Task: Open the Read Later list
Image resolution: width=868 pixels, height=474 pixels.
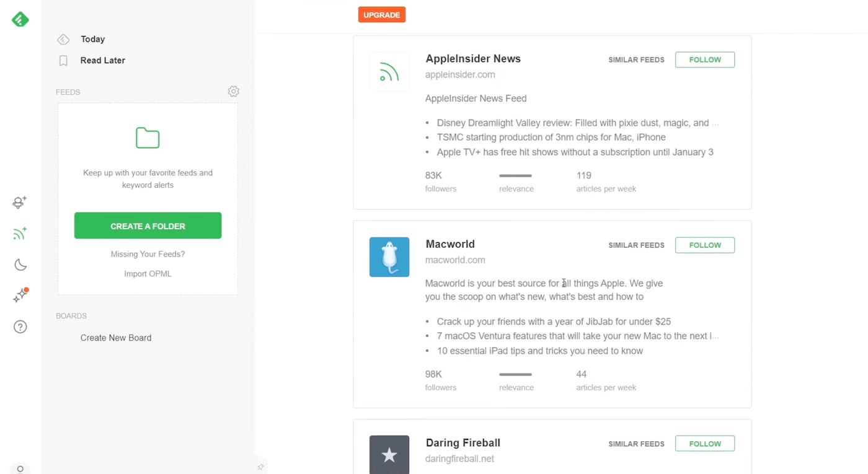Action: pos(102,61)
